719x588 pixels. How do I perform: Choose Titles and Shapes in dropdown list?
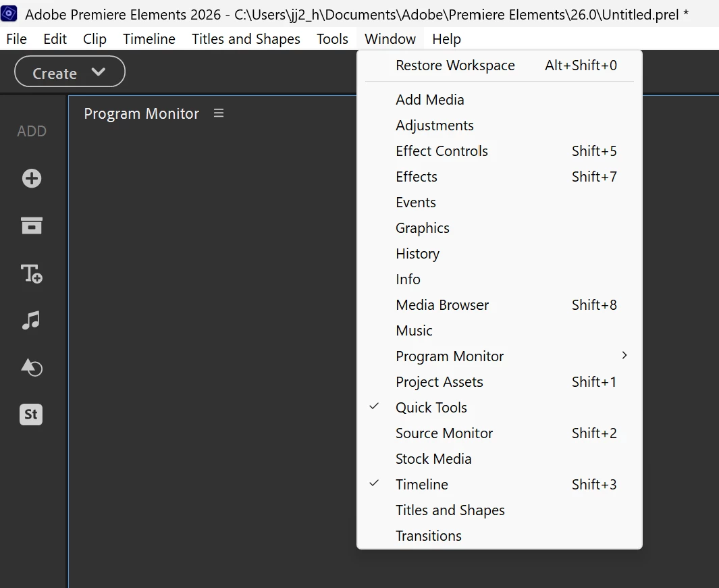coord(500,510)
